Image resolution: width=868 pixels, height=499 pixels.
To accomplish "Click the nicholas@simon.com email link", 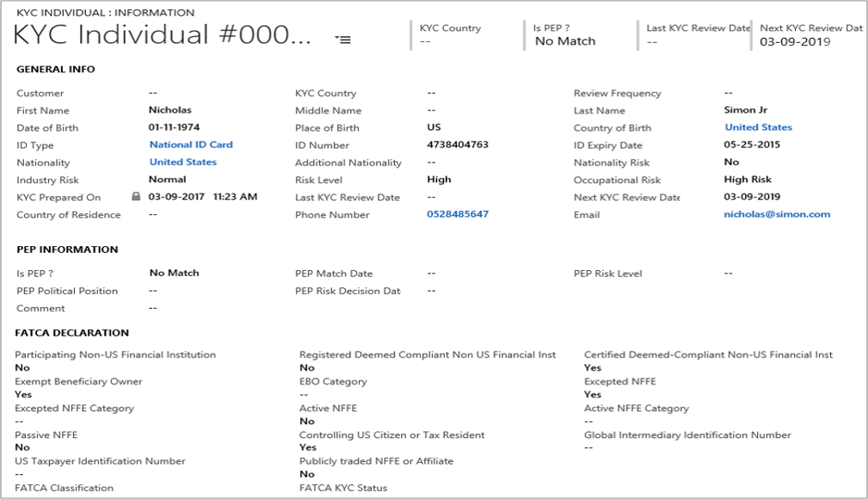I will pyautogui.click(x=777, y=214).
